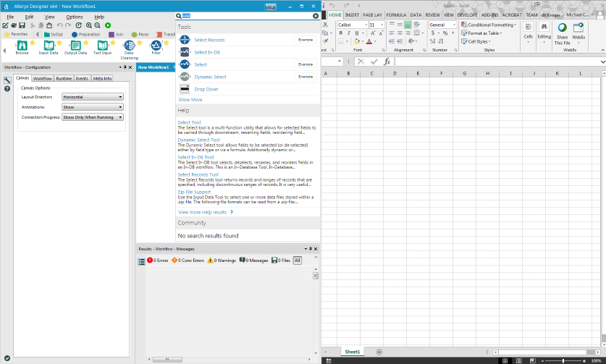
Task: Click the Zoom Out magnifier icon in Alteryx
Action: (98, 25)
